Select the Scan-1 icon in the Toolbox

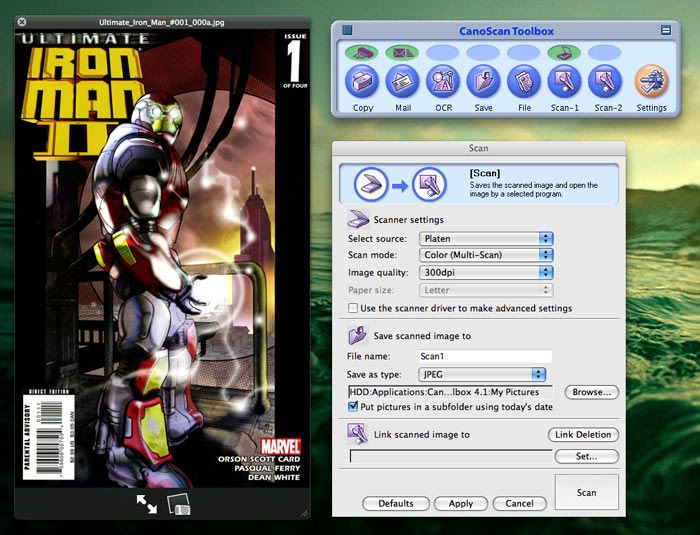point(564,81)
